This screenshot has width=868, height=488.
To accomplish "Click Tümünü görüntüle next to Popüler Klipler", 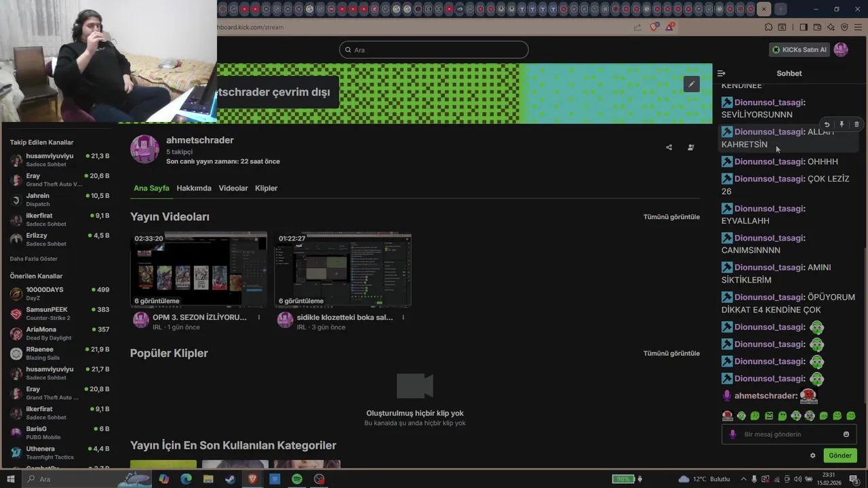I will pyautogui.click(x=671, y=353).
